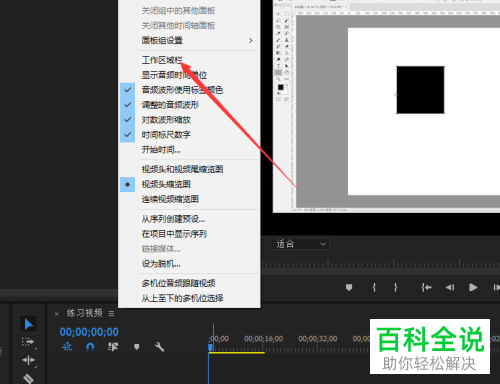Click the program monitor time ruler
The height and width of the screenshot is (384, 500).
381,263
